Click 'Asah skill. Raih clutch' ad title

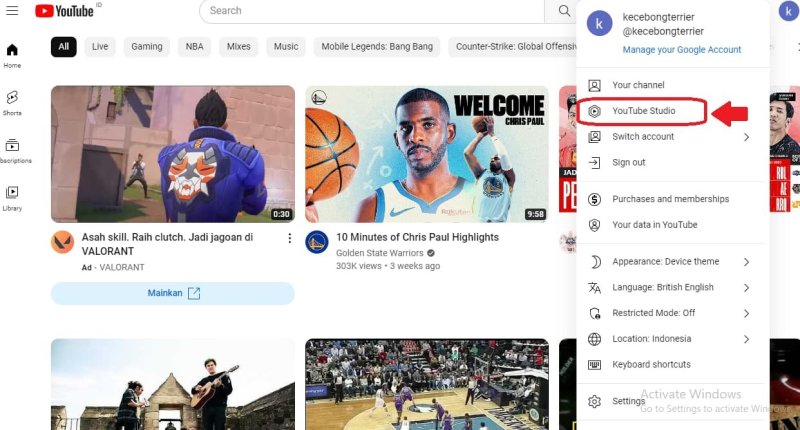click(167, 244)
